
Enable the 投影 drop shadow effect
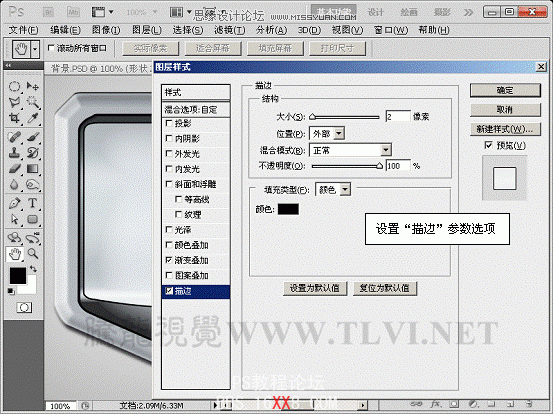click(169, 123)
